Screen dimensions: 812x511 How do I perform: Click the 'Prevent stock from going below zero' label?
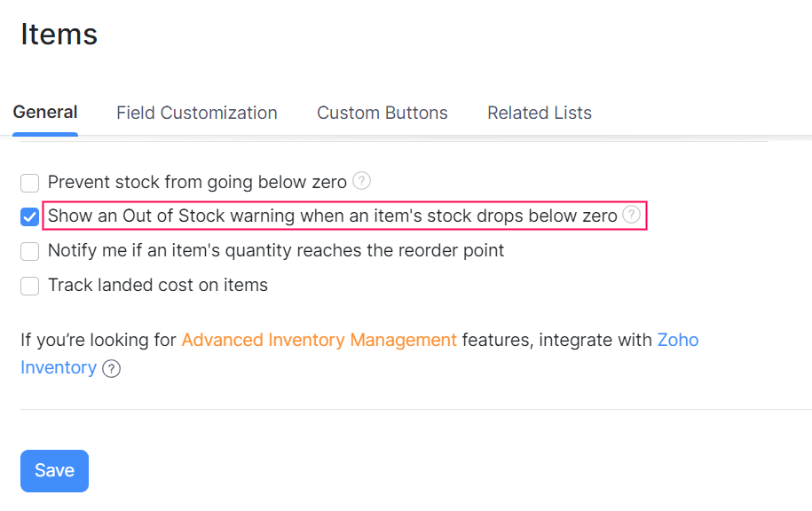coord(197,183)
